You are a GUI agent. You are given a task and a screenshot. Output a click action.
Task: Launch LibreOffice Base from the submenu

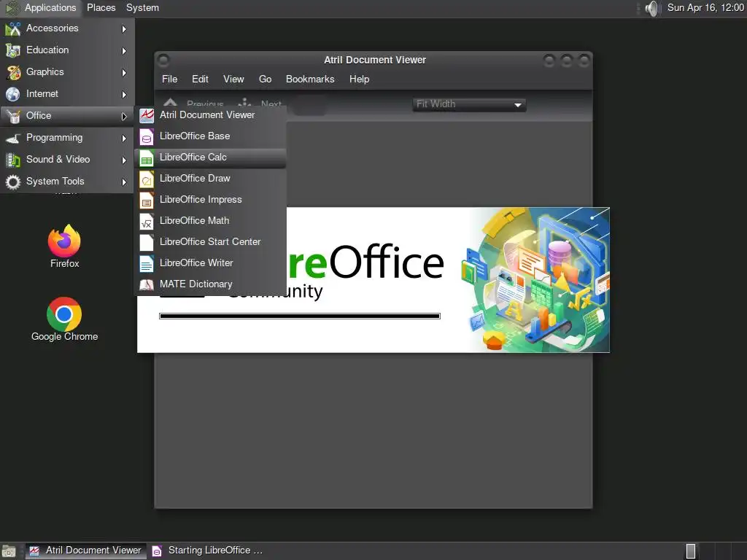coord(210,136)
